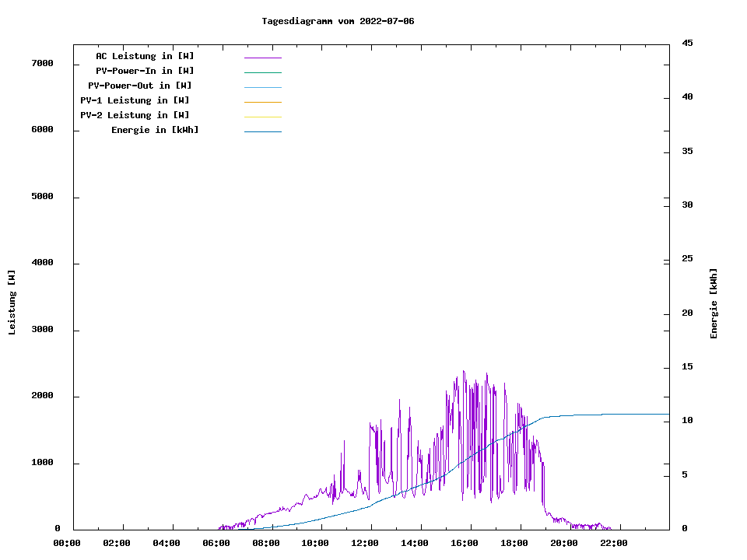Viewport: 747px width, 560px height.
Task: Select the 25 tick on the energy axis
Action: click(x=688, y=258)
